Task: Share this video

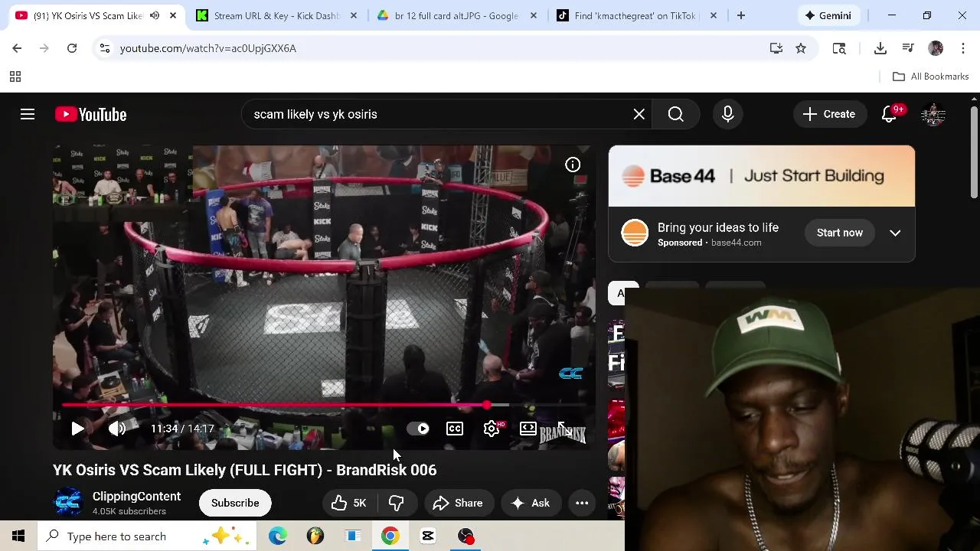Action: pyautogui.click(x=458, y=503)
